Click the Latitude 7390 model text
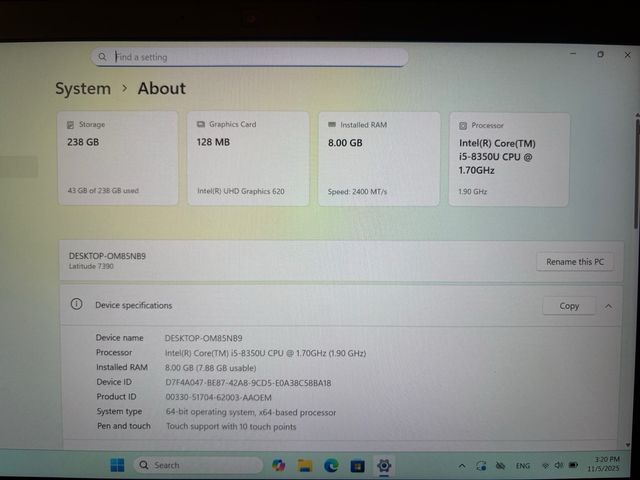 [x=91, y=266]
